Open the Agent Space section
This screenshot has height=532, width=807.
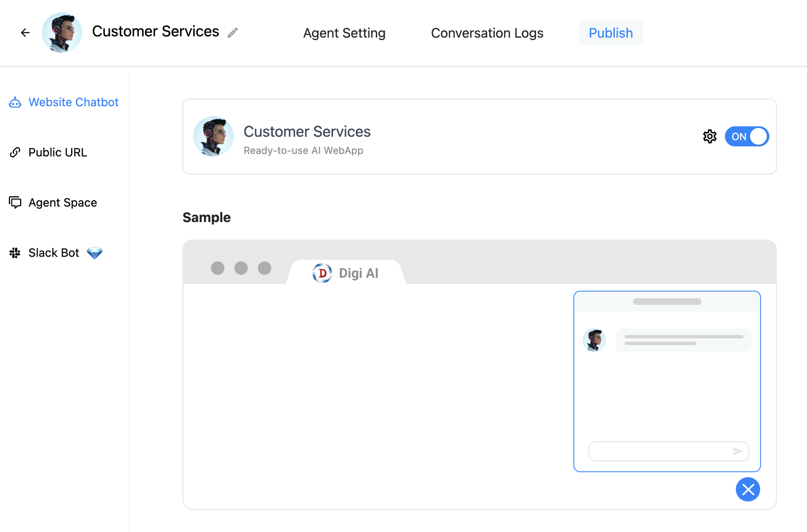pos(53,202)
